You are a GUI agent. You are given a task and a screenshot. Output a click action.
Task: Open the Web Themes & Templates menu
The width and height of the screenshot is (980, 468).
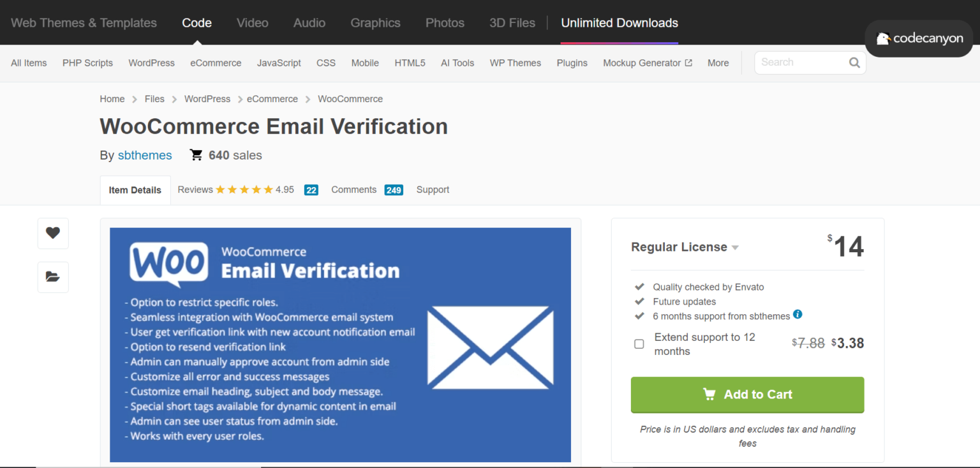(x=84, y=23)
